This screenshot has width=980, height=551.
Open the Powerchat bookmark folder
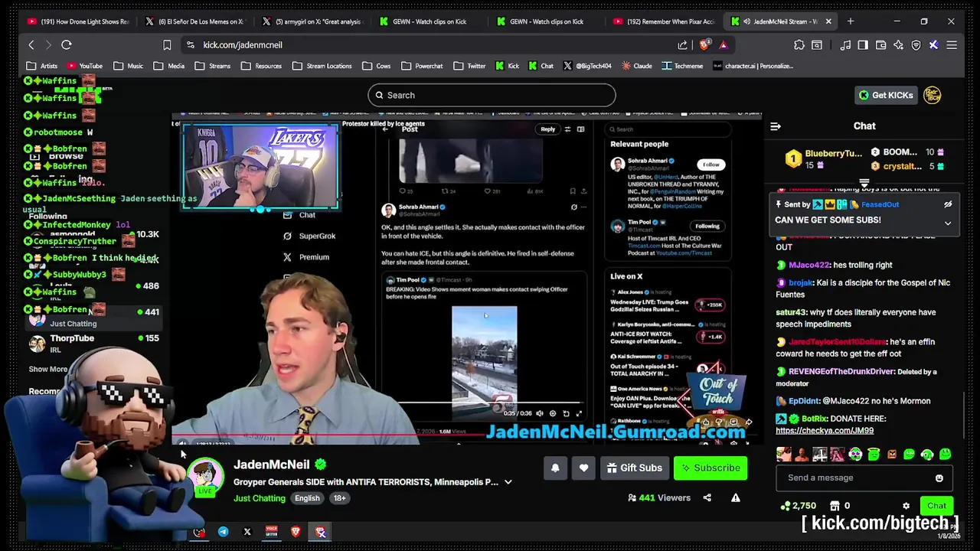click(x=422, y=66)
